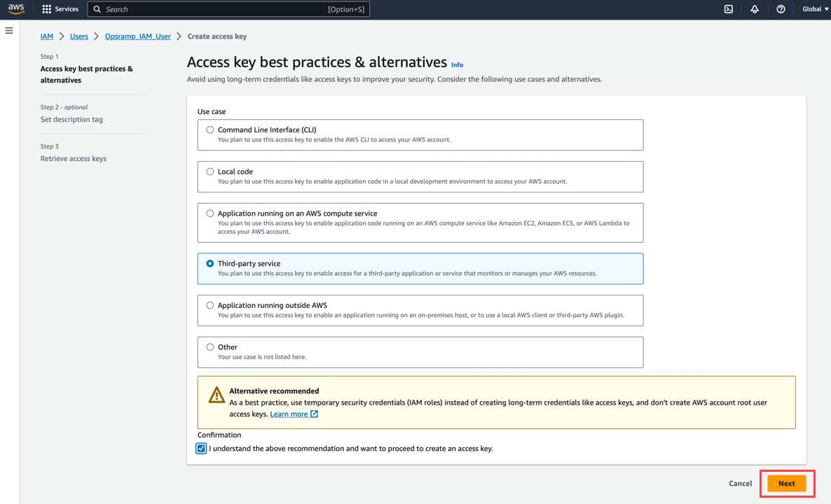Screen dimensions: 831x504
Task: Open the Opsramp_IAM_User breadcrumb link
Action: [x=137, y=36]
